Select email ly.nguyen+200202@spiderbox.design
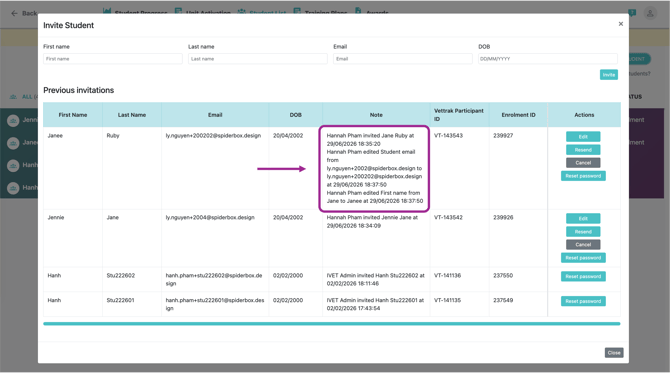Image resolution: width=670 pixels, height=373 pixels. pyautogui.click(x=213, y=136)
